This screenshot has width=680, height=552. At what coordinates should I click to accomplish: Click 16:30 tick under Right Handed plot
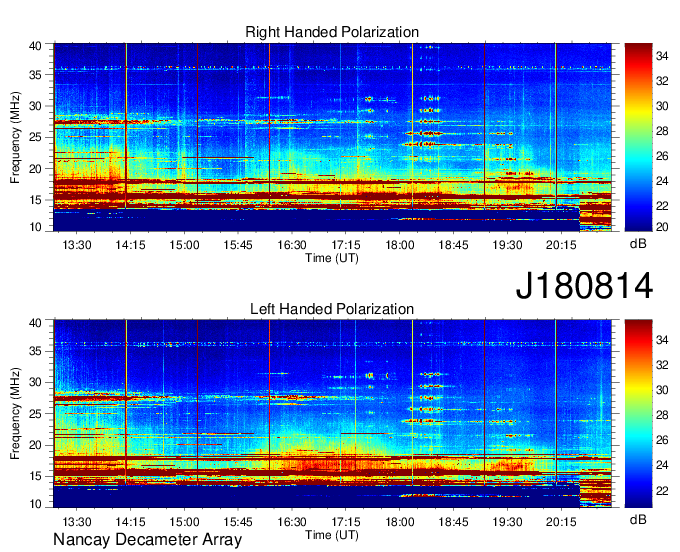(x=292, y=245)
